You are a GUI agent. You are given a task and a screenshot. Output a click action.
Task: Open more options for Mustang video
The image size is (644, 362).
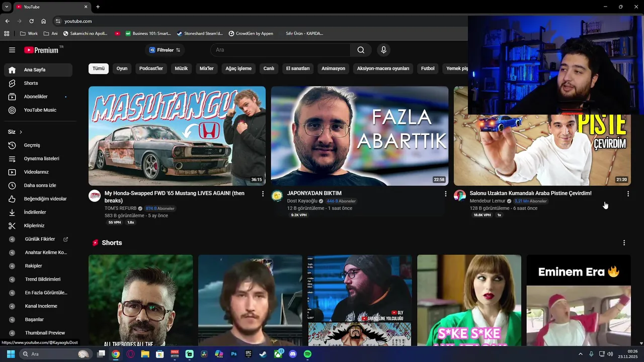[263, 194]
